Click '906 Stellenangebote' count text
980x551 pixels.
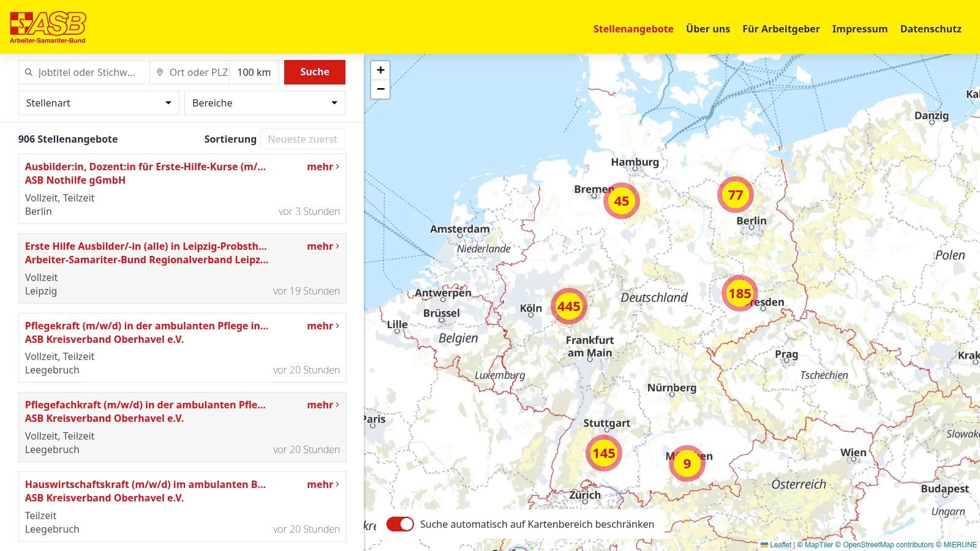pyautogui.click(x=68, y=139)
